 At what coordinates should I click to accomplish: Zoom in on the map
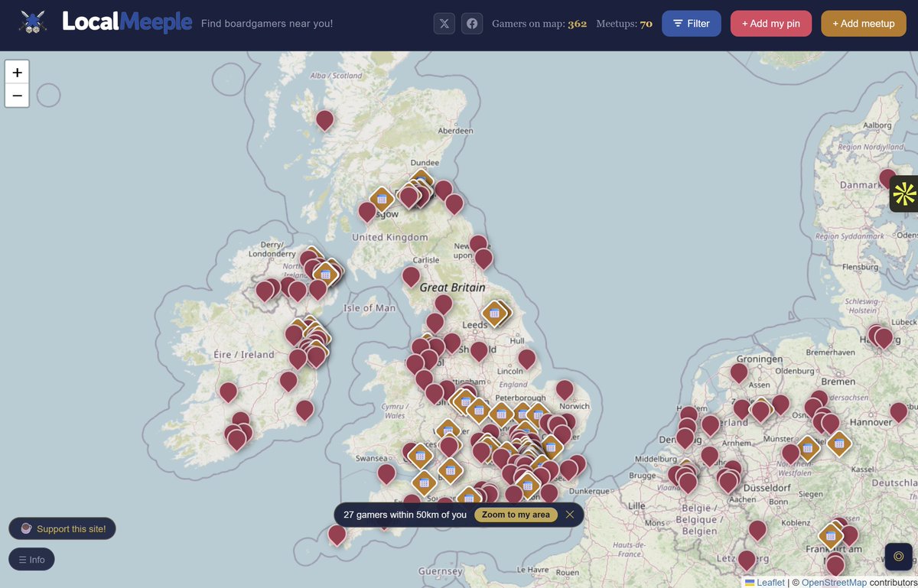click(x=17, y=73)
